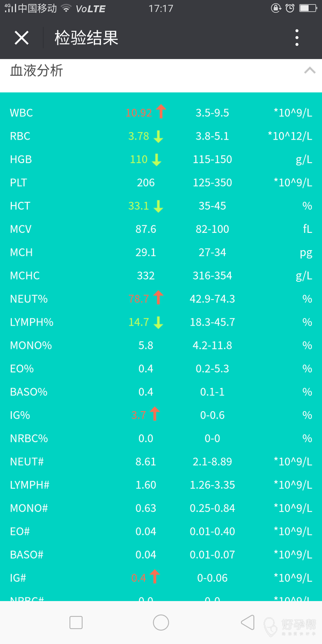
Task: Close the 检验结果 page with X
Action: (x=21, y=38)
